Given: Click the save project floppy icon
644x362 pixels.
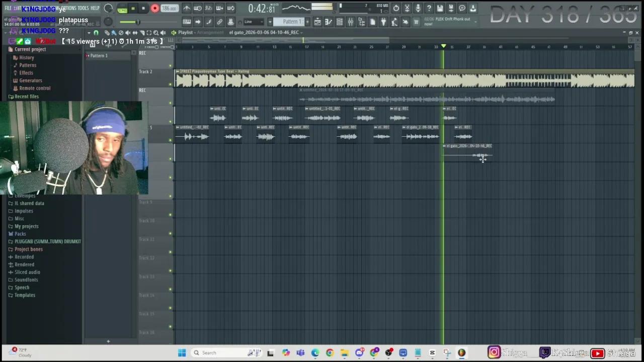Looking at the screenshot, I should [440, 8].
